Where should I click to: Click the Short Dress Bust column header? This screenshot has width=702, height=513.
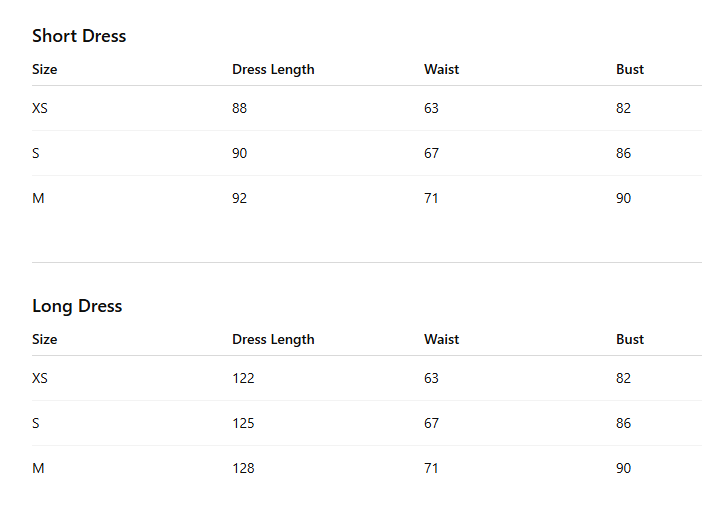click(x=630, y=69)
